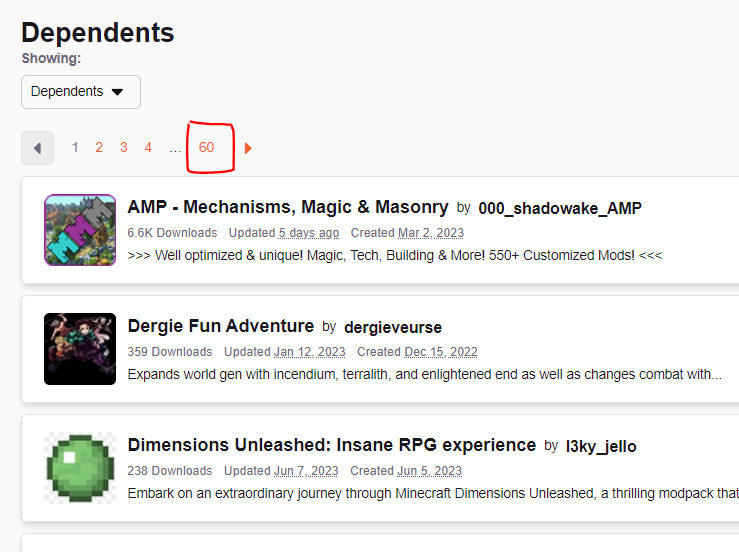
Task: Open Dimensions Unleashed: Insane RPG experience title
Action: (332, 445)
